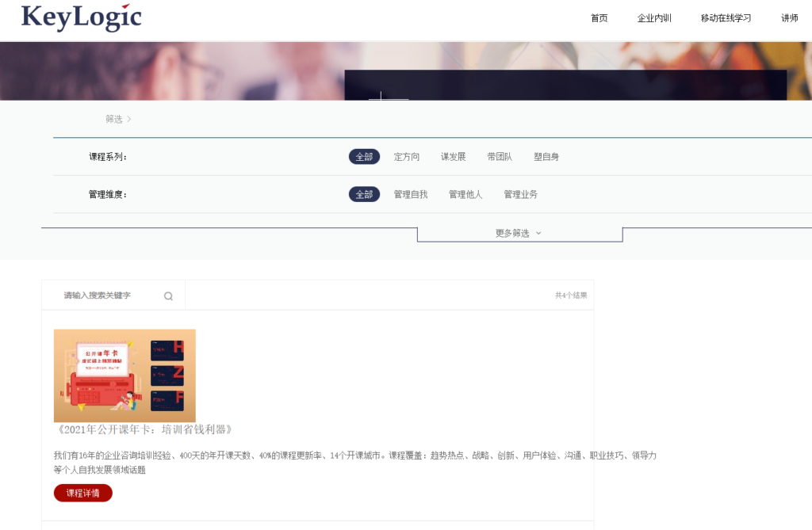Filter course series by 带团队
Image resolution: width=812 pixels, height=530 pixels.
click(500, 157)
